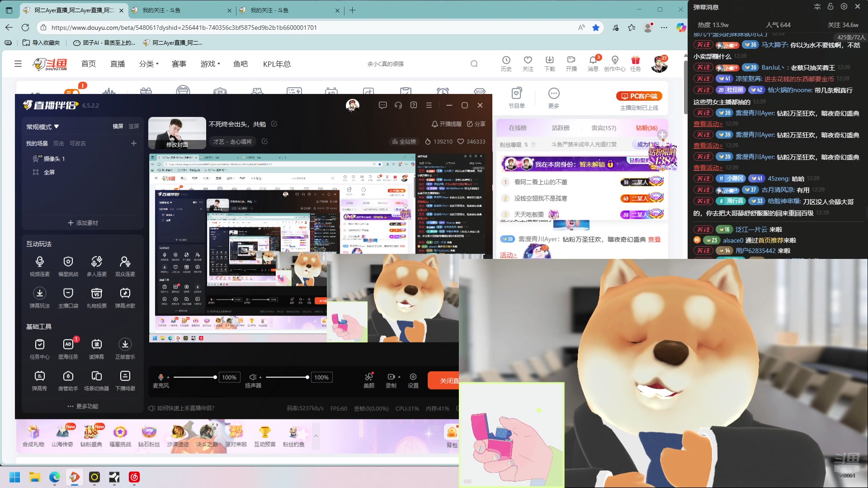Expand the 常规模式 mode dropdown
868x488 pixels.
tap(43, 127)
